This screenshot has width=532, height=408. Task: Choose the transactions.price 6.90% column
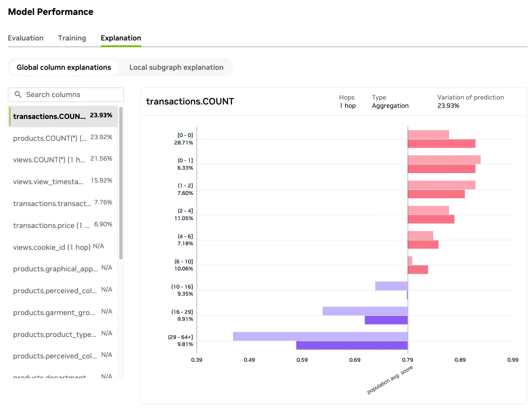click(63, 225)
